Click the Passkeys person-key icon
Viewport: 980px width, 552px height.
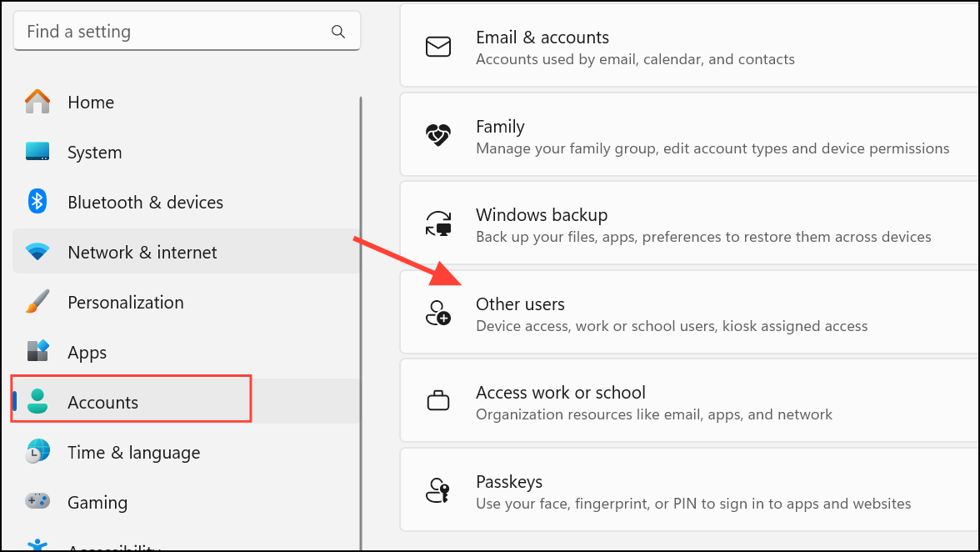pos(438,490)
